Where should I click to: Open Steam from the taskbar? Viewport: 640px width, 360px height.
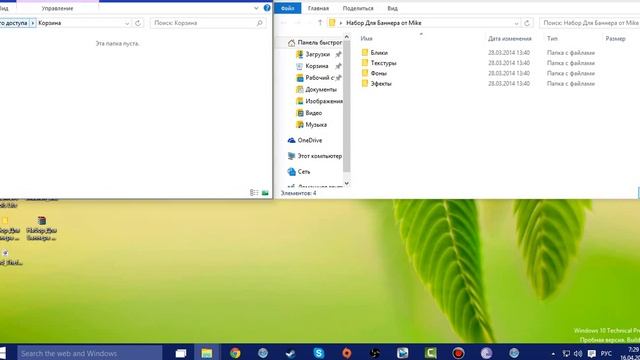tap(290, 353)
